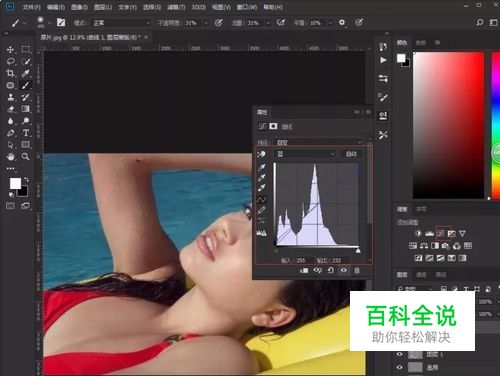
Task: Select the Eyedropper tool in the left toolbox
Action: 25,73
